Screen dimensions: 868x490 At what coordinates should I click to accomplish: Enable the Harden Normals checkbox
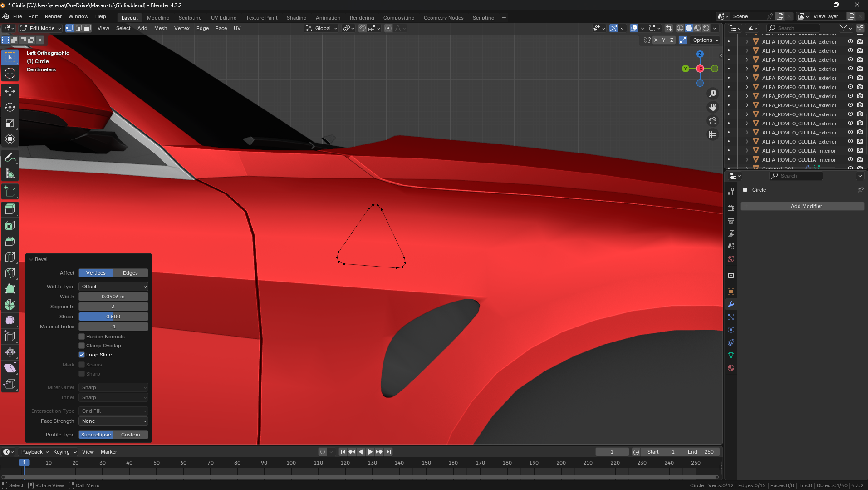click(82, 337)
